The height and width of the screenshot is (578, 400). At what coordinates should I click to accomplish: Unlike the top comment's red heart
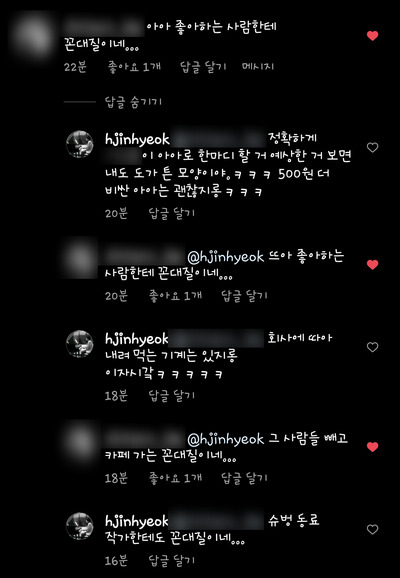(x=372, y=36)
